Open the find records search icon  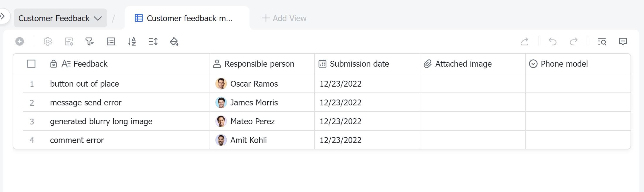602,41
